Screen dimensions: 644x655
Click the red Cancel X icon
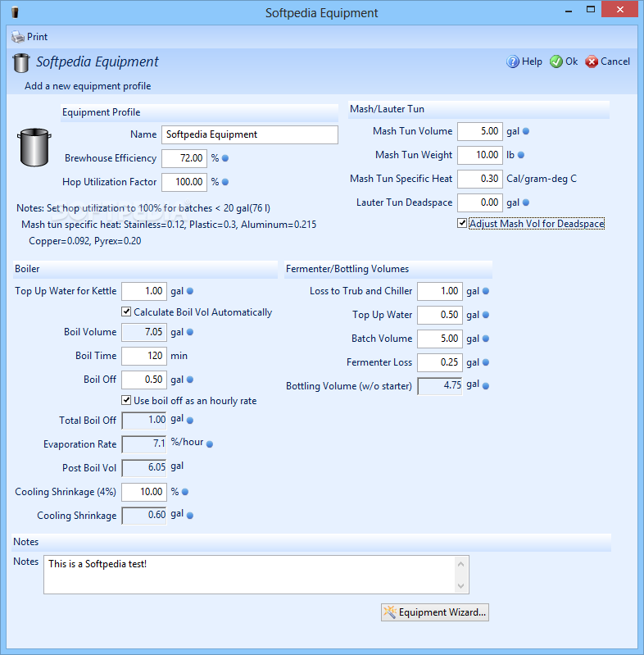click(x=591, y=61)
